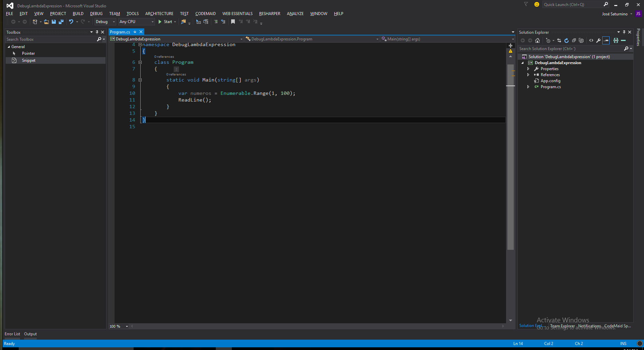The width and height of the screenshot is (644, 350).
Task: Toggle Show All Files in Solution Explorer
Action: pos(581,40)
